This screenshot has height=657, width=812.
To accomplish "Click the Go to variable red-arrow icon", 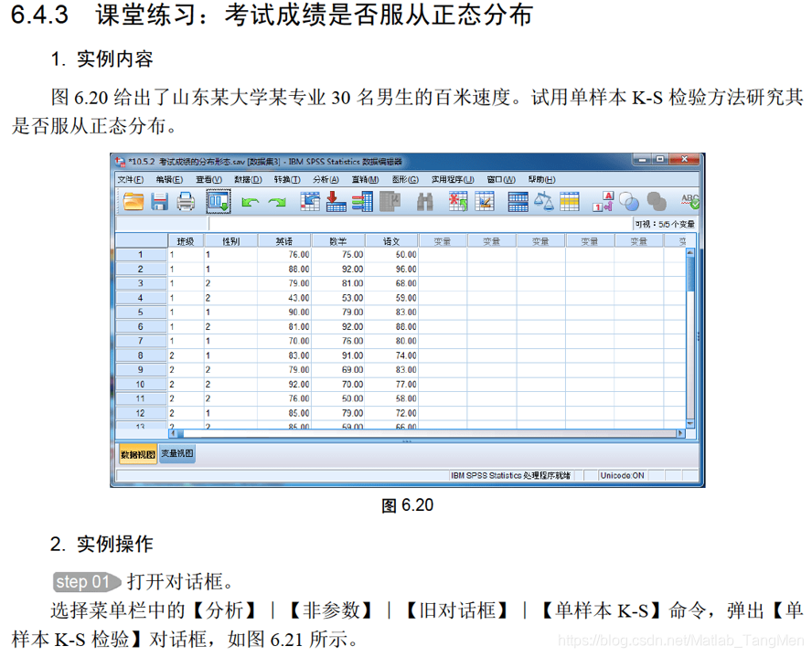I will click(x=336, y=201).
